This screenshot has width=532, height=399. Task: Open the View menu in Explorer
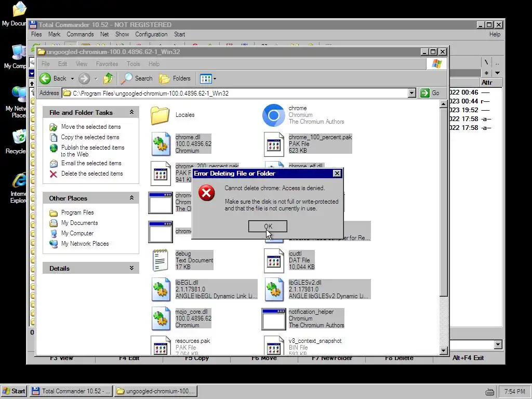click(82, 64)
